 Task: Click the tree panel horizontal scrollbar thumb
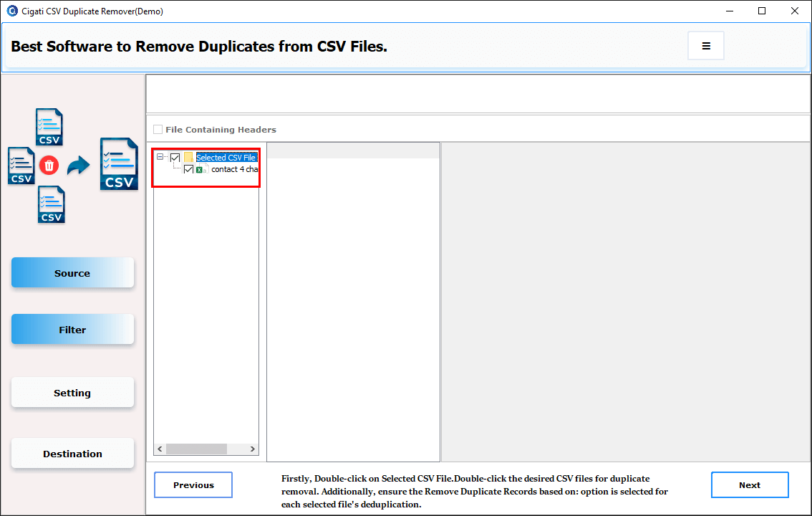pos(196,449)
